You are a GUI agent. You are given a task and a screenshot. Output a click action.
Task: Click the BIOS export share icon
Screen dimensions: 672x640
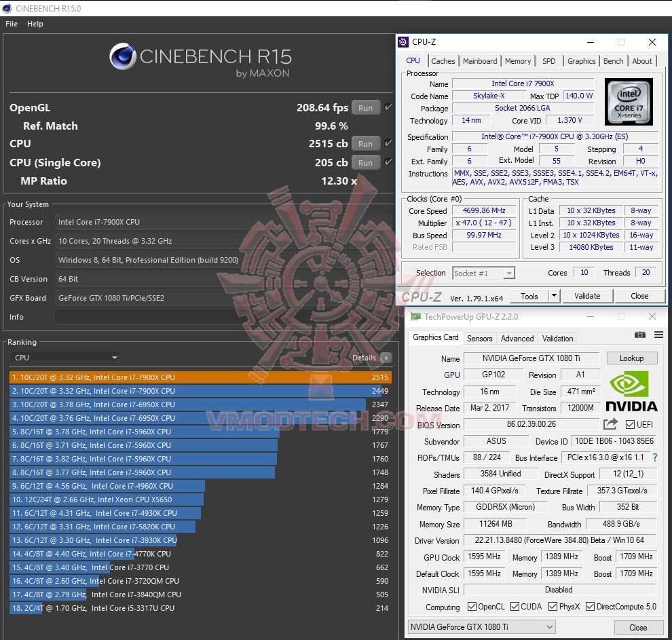(x=610, y=424)
